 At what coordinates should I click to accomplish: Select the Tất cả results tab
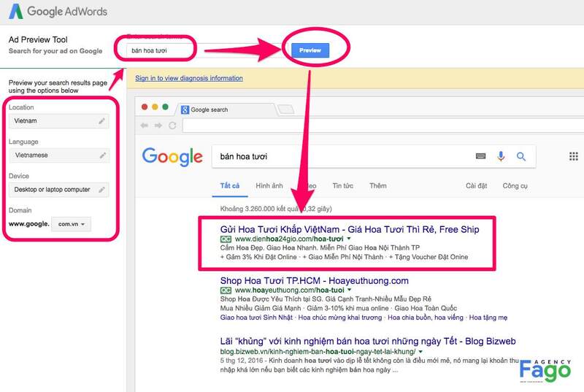(230, 185)
